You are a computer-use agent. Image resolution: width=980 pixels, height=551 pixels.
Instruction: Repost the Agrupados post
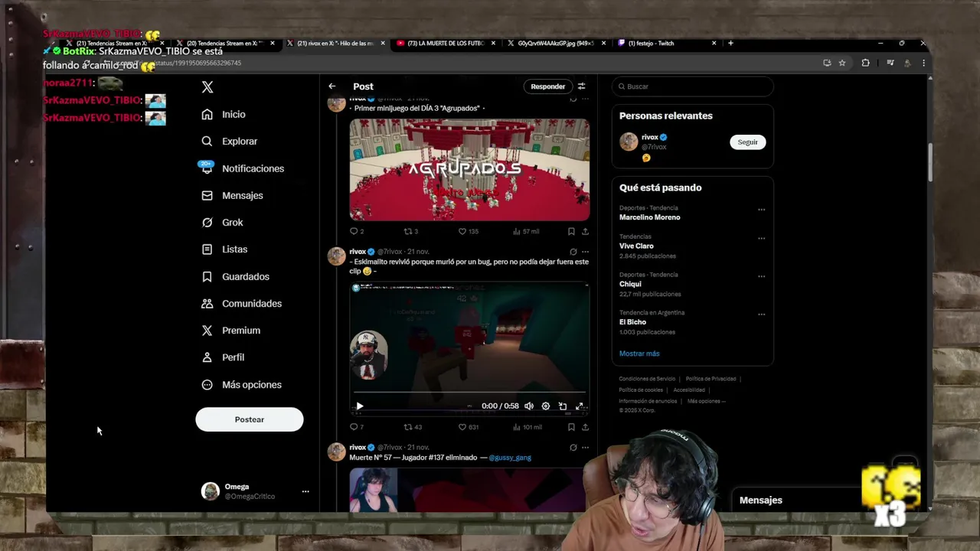[x=411, y=231]
